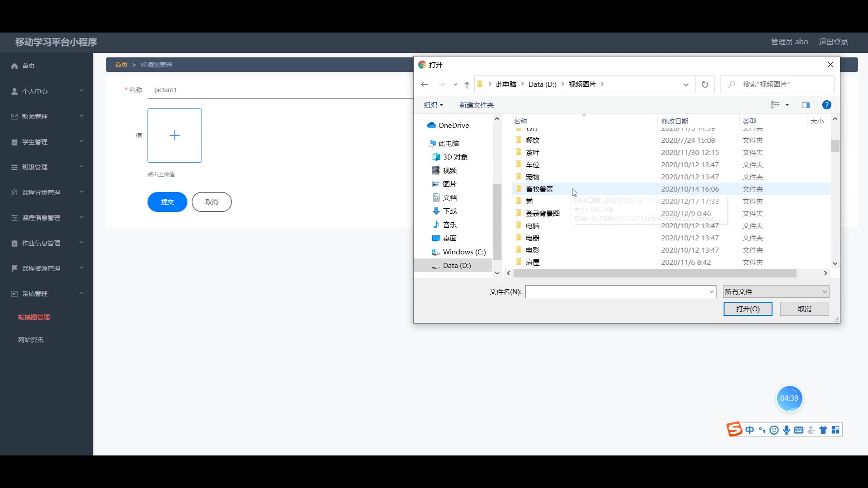Open the soft keyboard icon on the IME bar
The width and height of the screenshot is (868, 488).
pyautogui.click(x=799, y=430)
